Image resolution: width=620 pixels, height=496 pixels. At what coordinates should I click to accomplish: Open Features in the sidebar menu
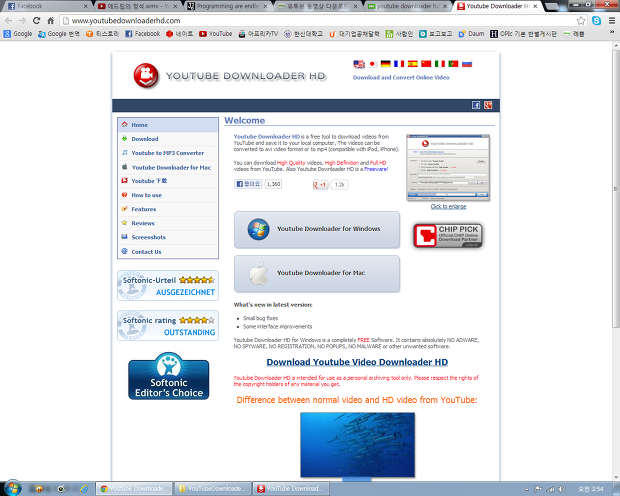[168, 209]
